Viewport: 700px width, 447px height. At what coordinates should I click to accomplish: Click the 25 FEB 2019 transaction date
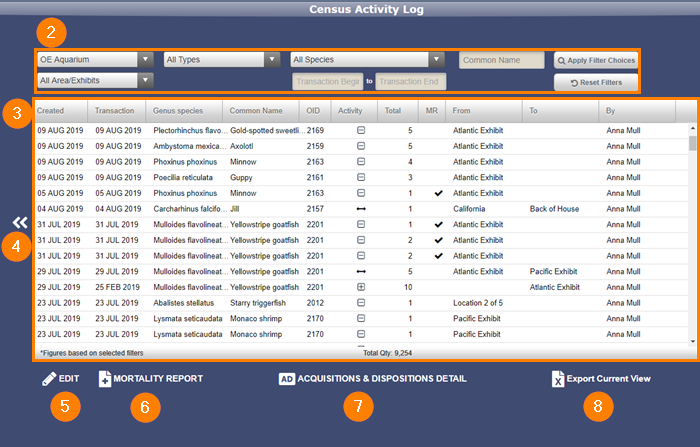click(117, 287)
